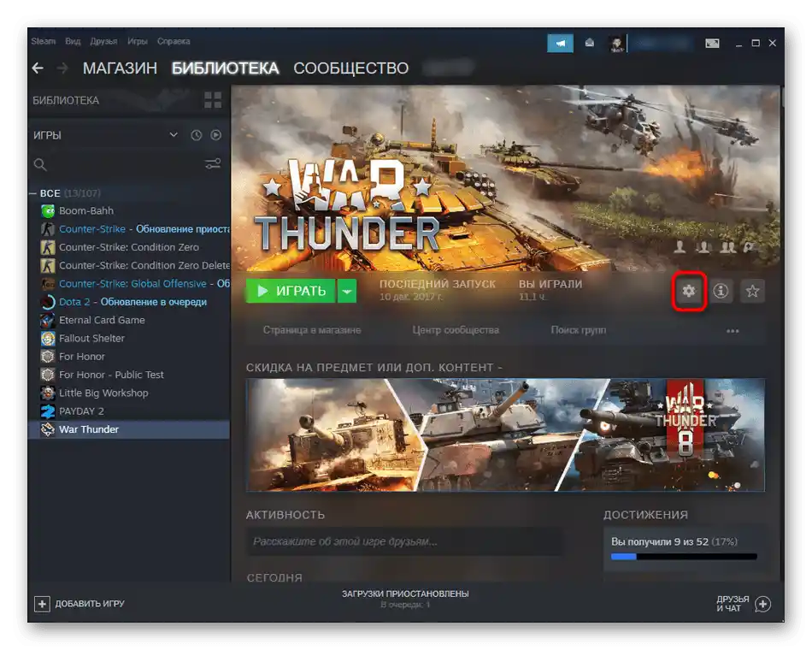Viewport: 812px width, 650px height.
Task: Open the War Thunder game settings gear
Action: point(688,291)
